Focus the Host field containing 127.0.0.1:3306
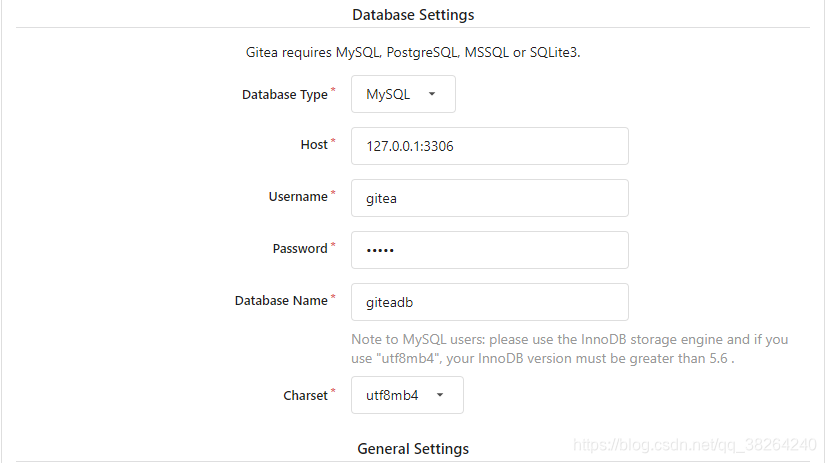This screenshot has width=826, height=463. [x=490, y=146]
